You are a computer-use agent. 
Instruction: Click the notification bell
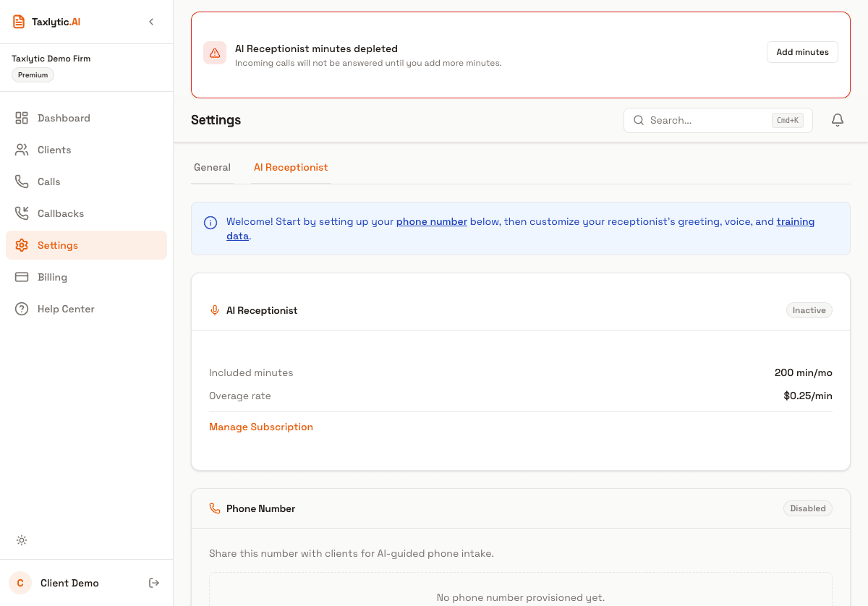tap(837, 120)
